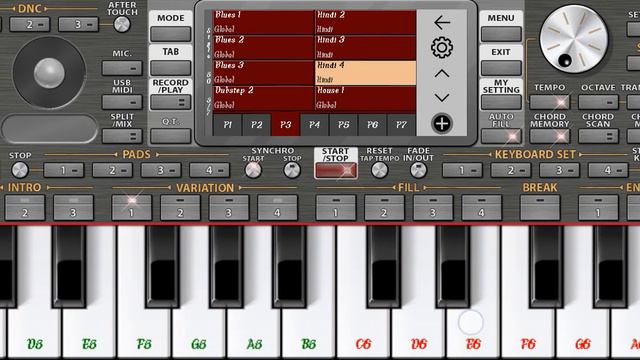
Task: Switch to page tab P5
Action: pyautogui.click(x=343, y=125)
